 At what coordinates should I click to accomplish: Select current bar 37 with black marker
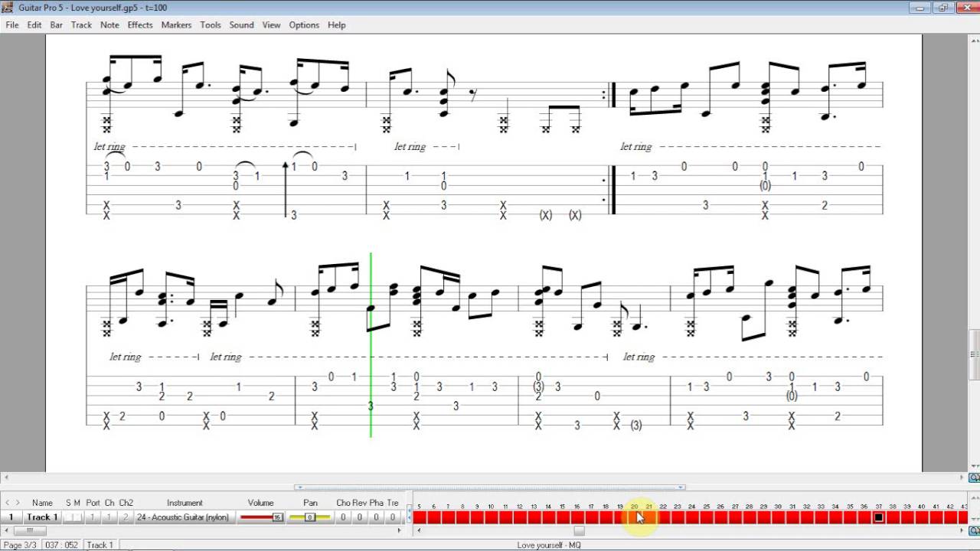(878, 517)
